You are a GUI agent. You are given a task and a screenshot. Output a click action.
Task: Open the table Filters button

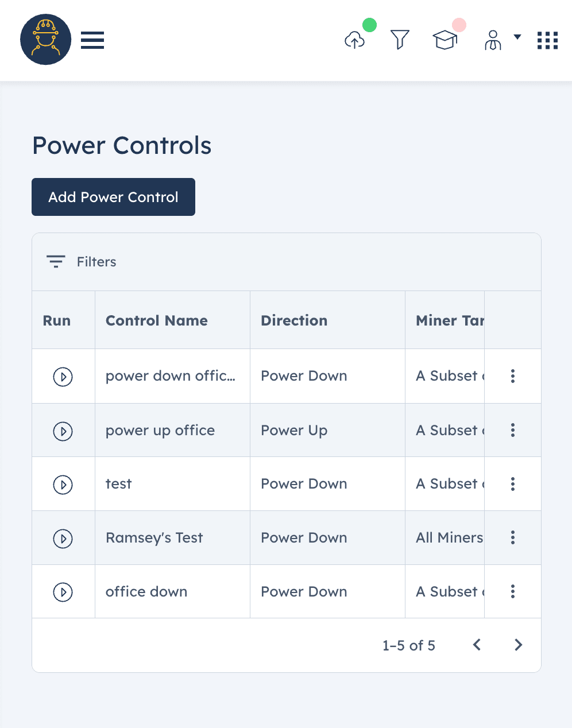(82, 262)
